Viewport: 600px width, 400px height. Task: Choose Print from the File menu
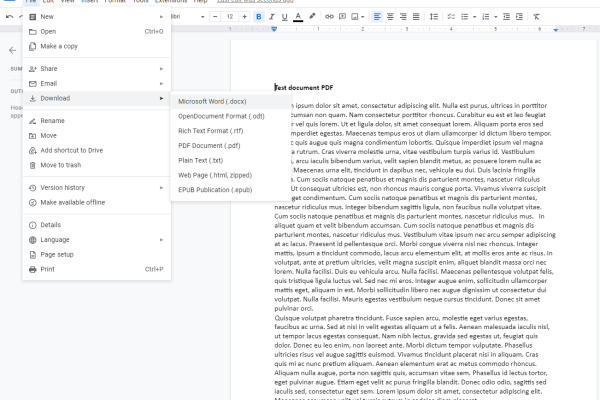96,269
